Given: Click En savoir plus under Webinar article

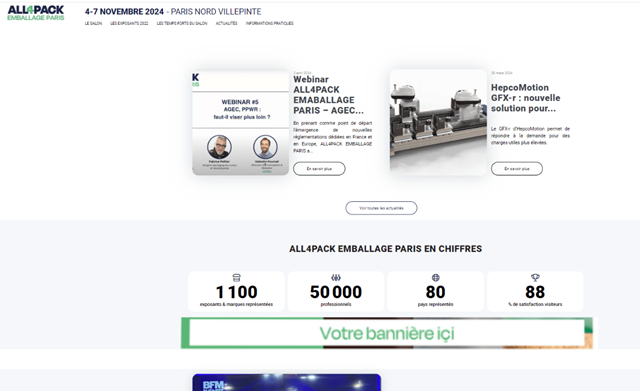Looking at the screenshot, I should (x=319, y=169).
